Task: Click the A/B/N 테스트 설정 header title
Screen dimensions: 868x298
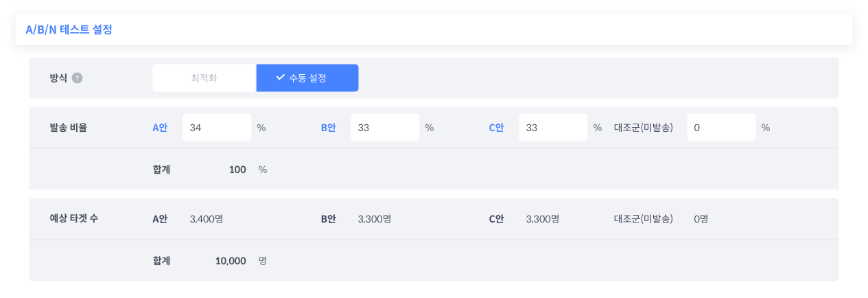Action: tap(69, 30)
